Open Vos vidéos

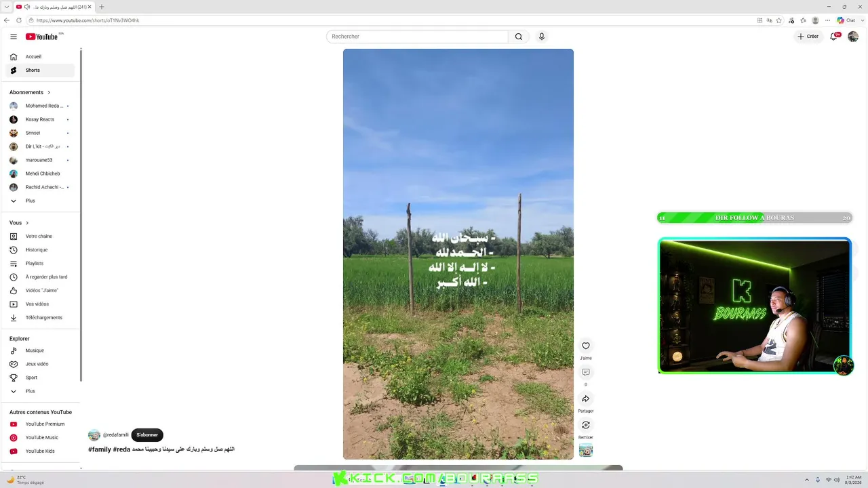click(40, 304)
